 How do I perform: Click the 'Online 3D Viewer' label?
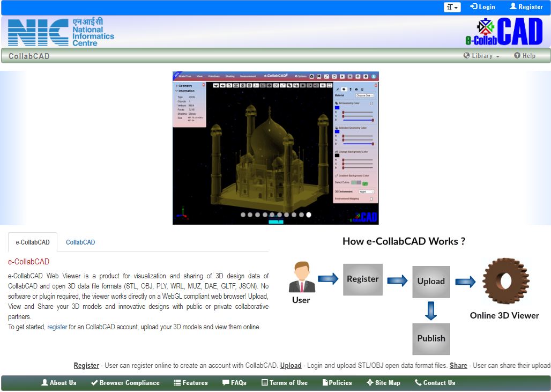click(504, 316)
